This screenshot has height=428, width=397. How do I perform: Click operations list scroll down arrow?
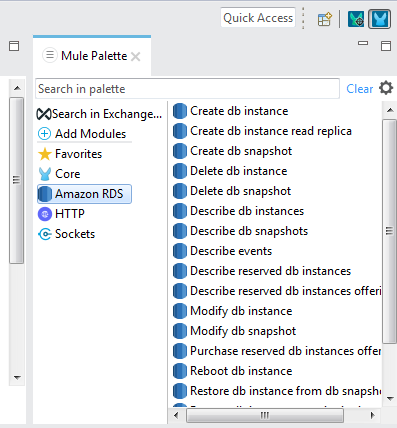[x=390, y=399]
